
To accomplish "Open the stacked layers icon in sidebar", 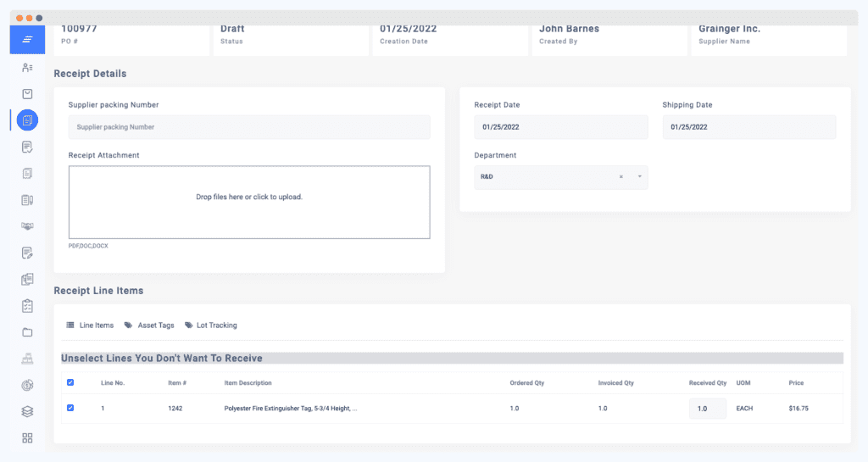I will click(x=27, y=411).
